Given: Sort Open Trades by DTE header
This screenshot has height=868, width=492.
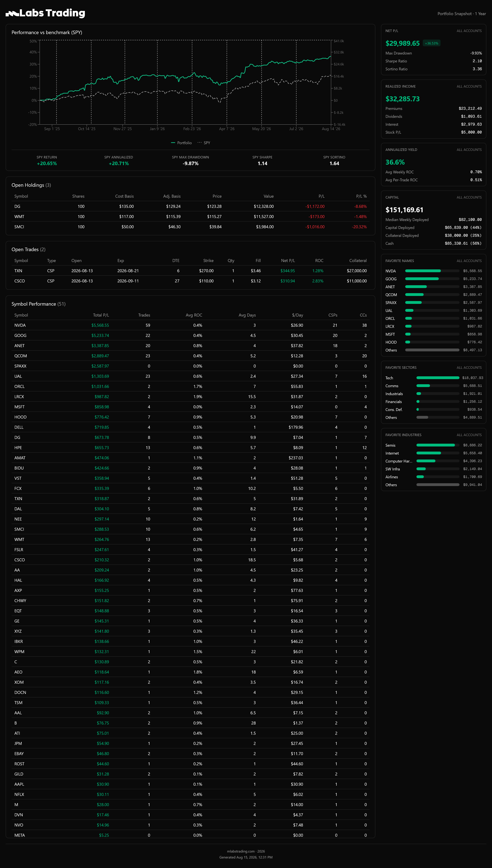Looking at the screenshot, I should [176, 261].
